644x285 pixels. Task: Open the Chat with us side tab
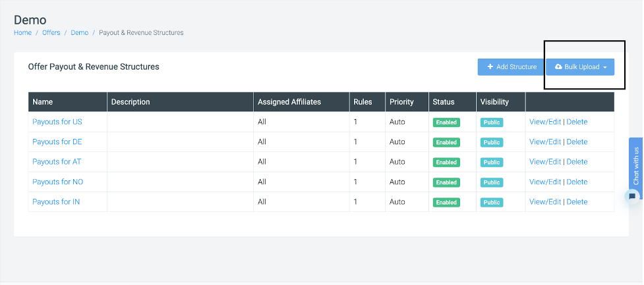pos(636,165)
